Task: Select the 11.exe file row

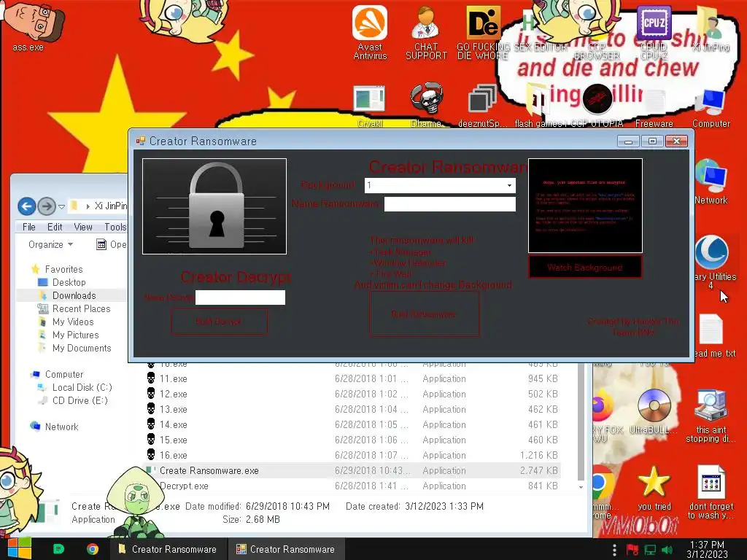Action: [352, 378]
